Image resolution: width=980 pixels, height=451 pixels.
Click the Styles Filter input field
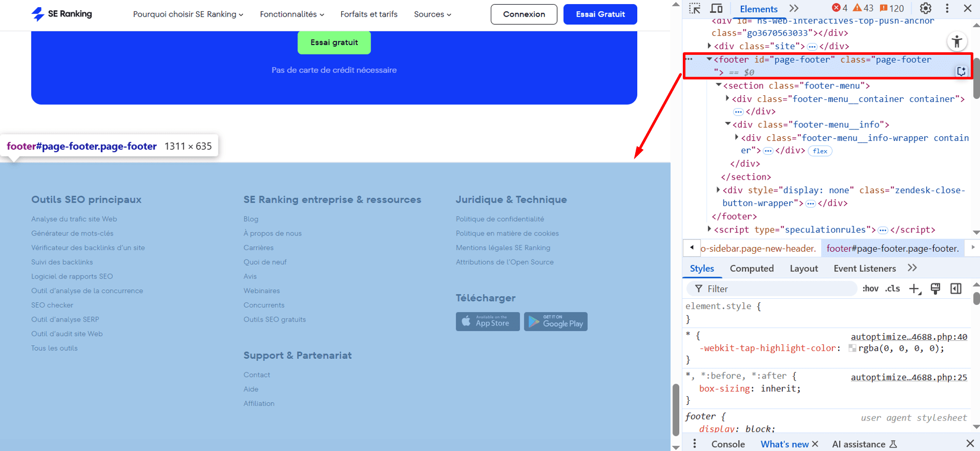point(772,289)
